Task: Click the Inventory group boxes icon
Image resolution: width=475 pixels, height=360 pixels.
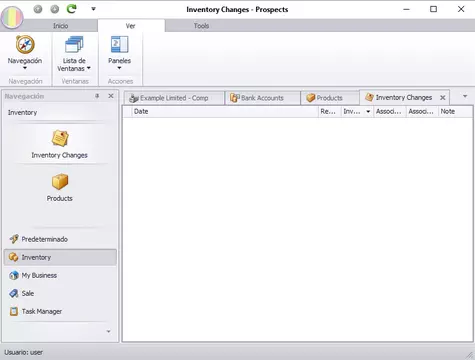Action: (x=14, y=257)
